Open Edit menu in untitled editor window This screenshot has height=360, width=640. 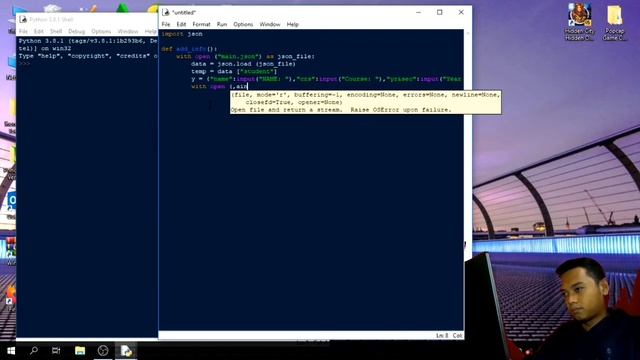click(181, 24)
